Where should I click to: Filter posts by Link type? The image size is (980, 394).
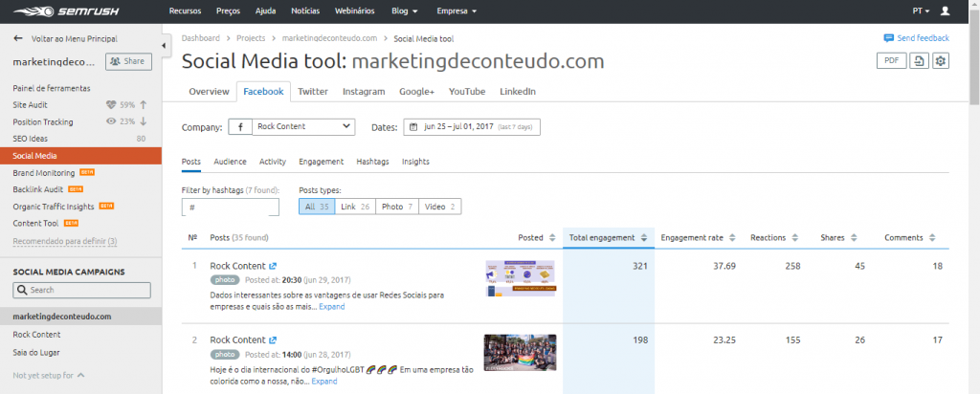pos(355,207)
